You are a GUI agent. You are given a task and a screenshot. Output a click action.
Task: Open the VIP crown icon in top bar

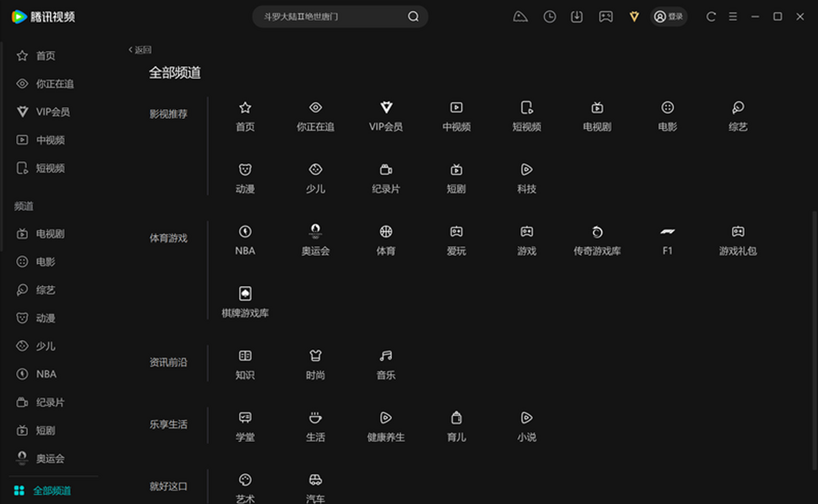633,16
